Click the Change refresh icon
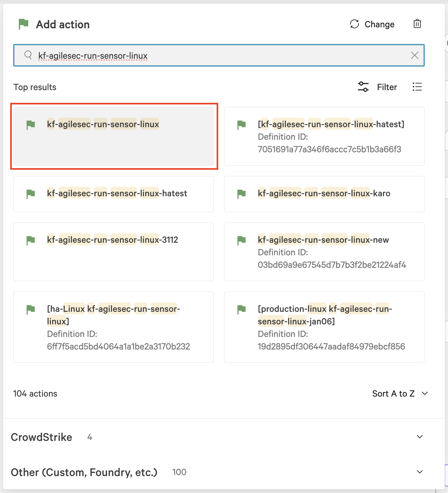Screen dimensions: 448x493 (355, 24)
